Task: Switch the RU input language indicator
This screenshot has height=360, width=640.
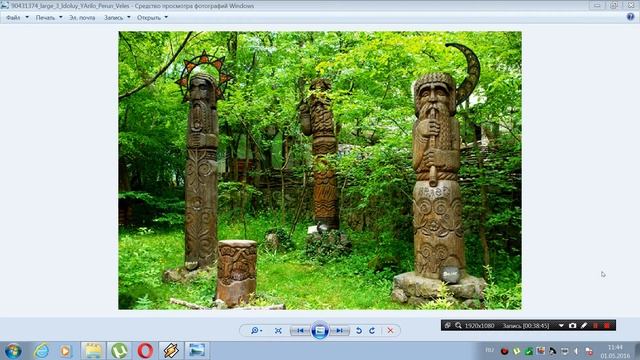Action: tap(489, 350)
